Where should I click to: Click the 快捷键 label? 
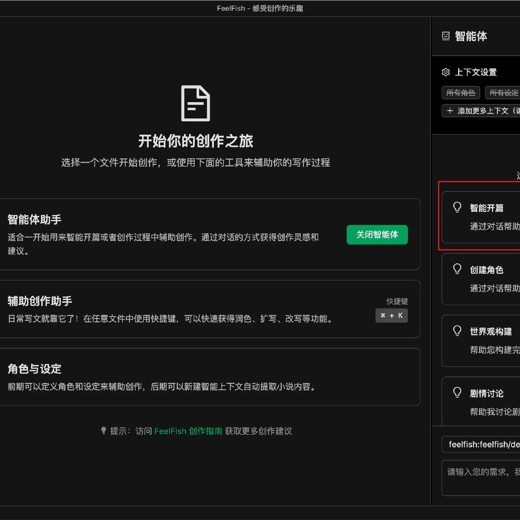[397, 301]
